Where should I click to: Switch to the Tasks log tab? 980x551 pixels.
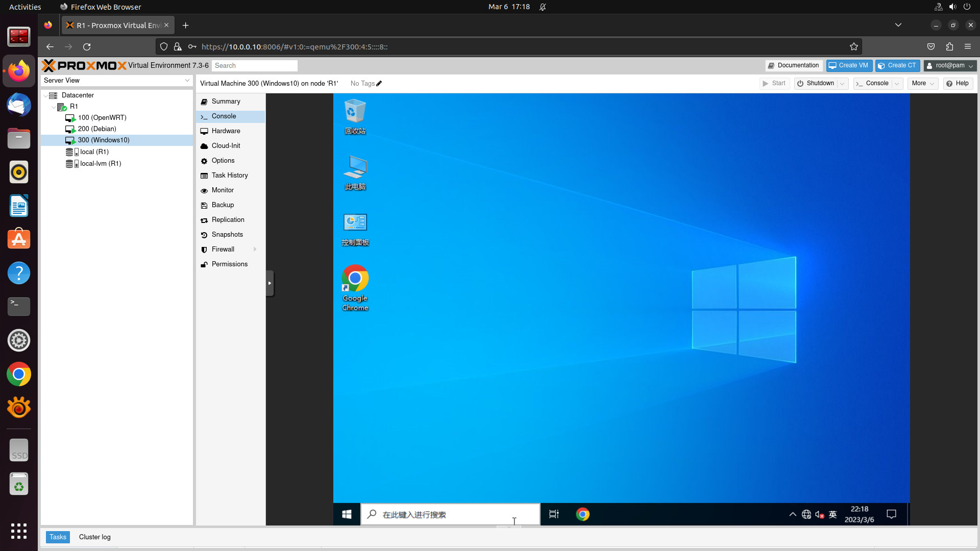58,537
